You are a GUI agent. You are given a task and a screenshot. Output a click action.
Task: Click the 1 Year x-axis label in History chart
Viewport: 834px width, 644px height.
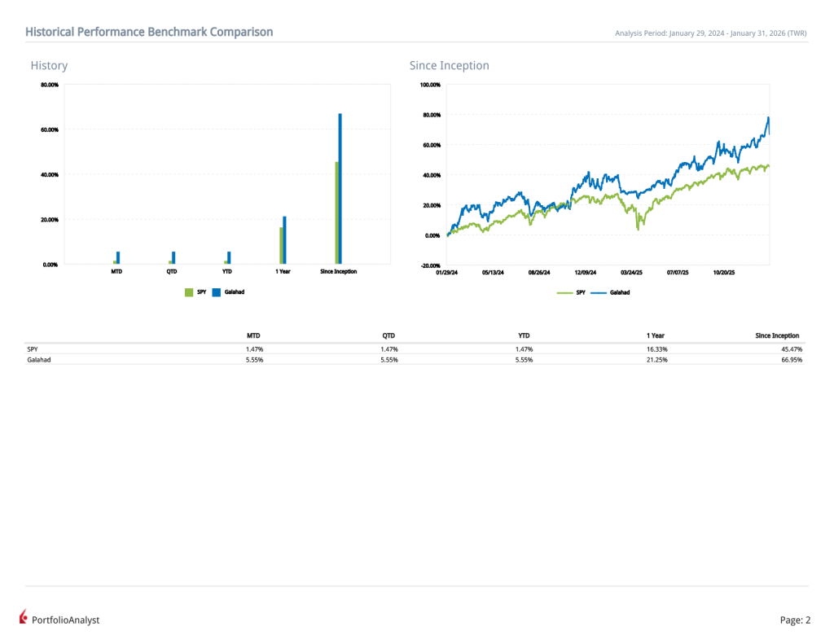click(x=283, y=271)
